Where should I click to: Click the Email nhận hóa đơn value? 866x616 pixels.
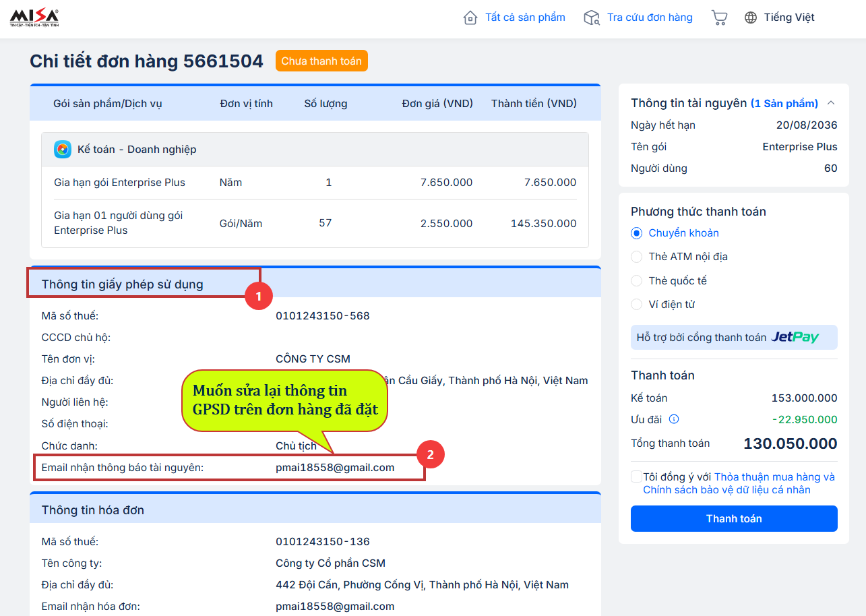point(335,607)
